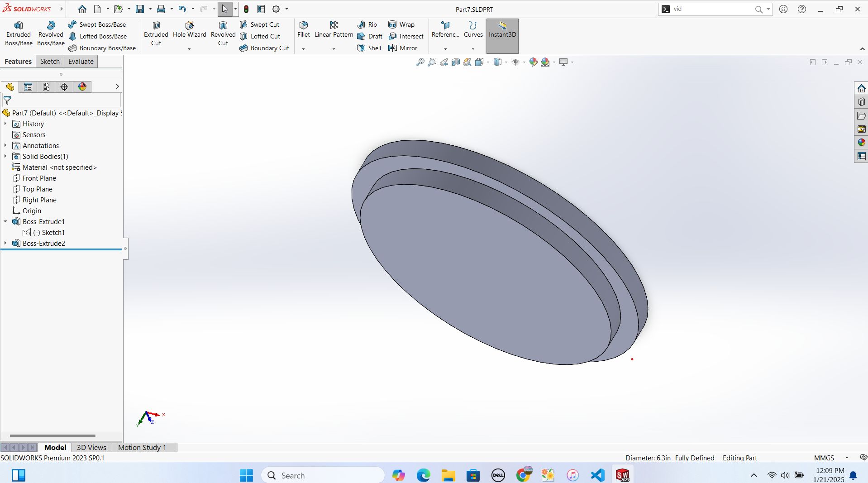
Task: Switch to the Features tab
Action: [18, 62]
